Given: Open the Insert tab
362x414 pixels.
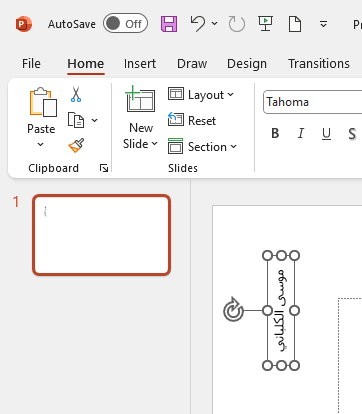Looking at the screenshot, I should pyautogui.click(x=140, y=63).
